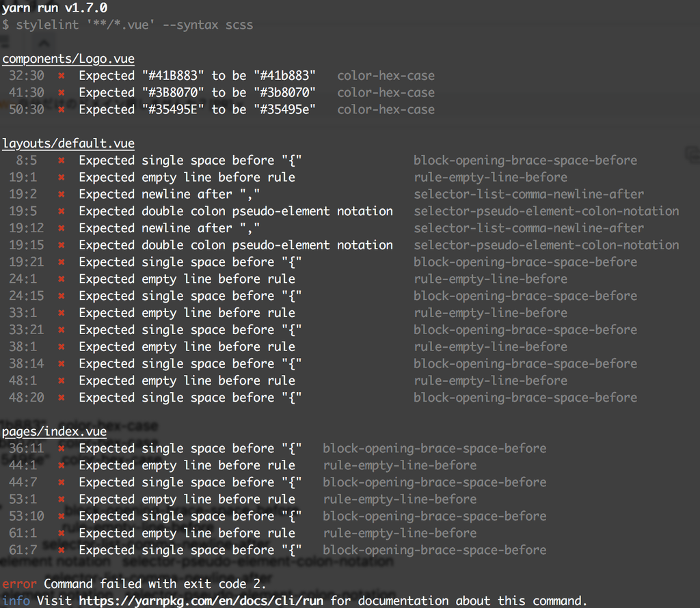The image size is (700, 608).
Task: Click the line number 48:1
Action: [23, 381]
